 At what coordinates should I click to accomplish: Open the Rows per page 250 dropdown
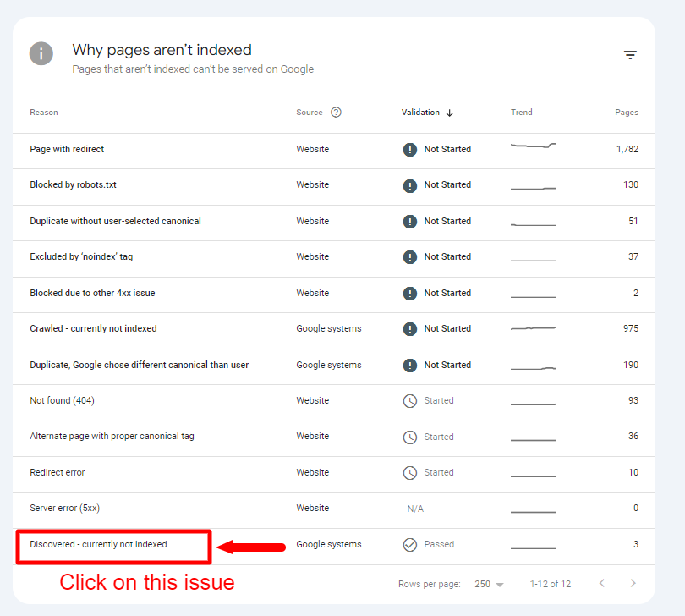point(489,584)
